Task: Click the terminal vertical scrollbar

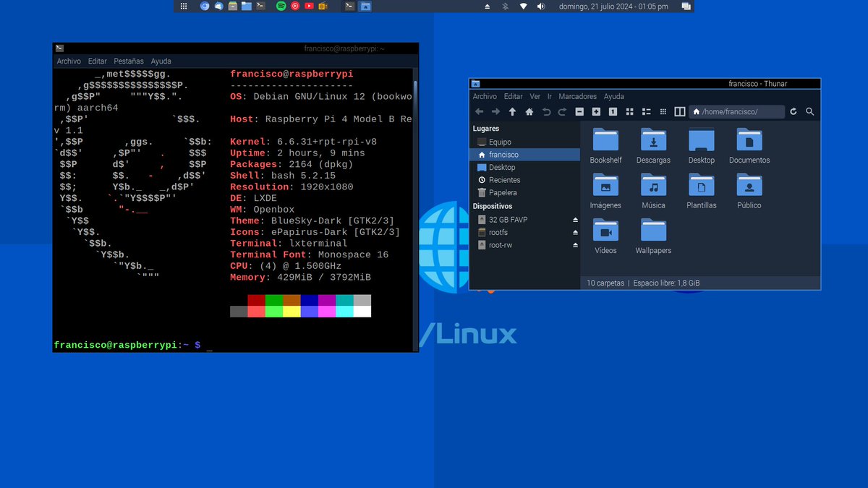Action: tap(415, 210)
